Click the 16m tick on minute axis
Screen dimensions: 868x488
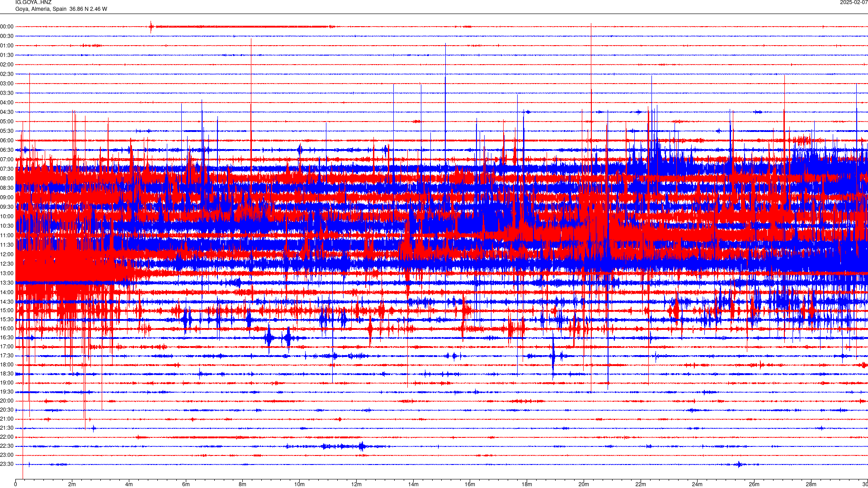point(470,484)
